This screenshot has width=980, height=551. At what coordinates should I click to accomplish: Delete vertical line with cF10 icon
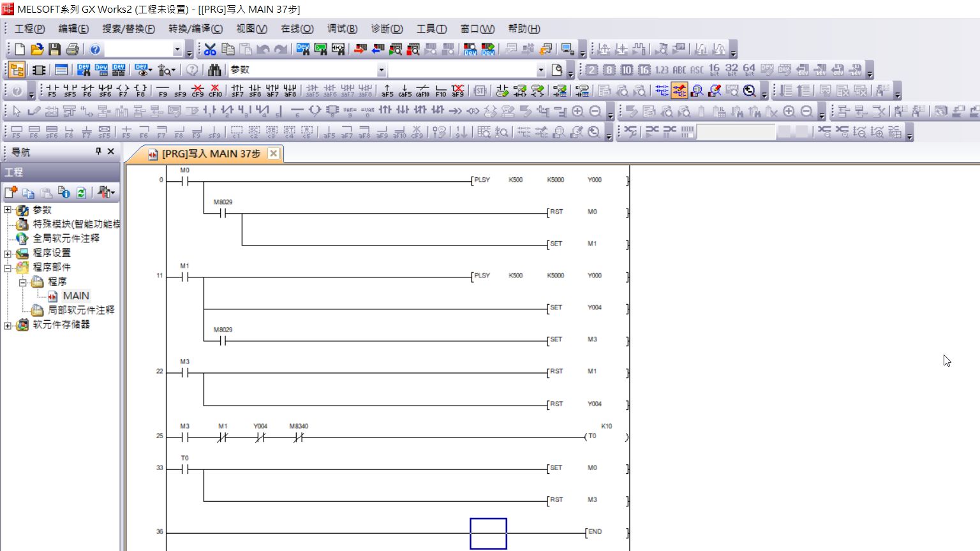pos(216,91)
